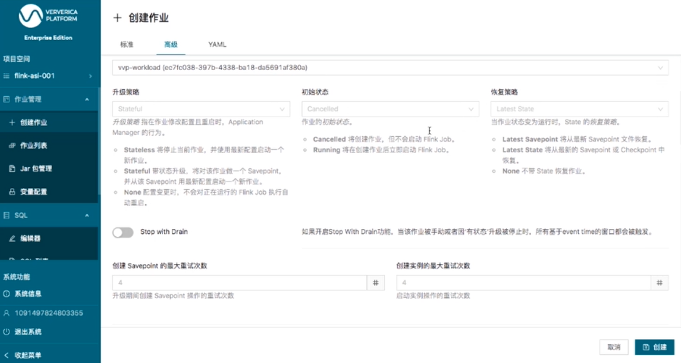Image resolution: width=682 pixels, height=364 pixels.
Task: Toggle the Stop with Drain switch
Action: pos(123,232)
